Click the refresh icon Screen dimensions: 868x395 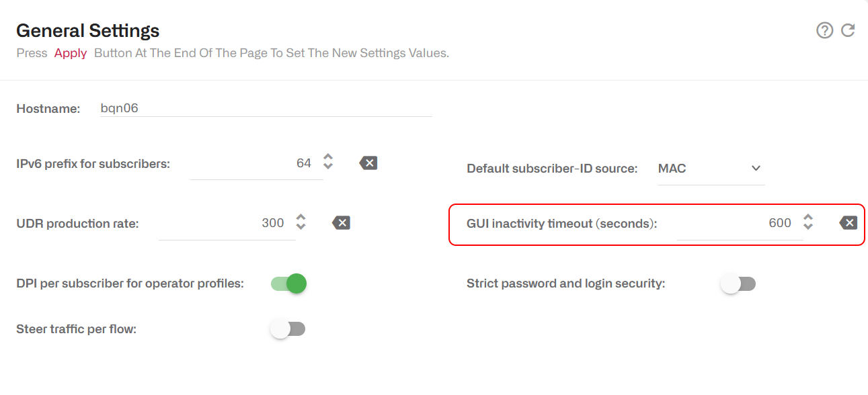pos(848,30)
